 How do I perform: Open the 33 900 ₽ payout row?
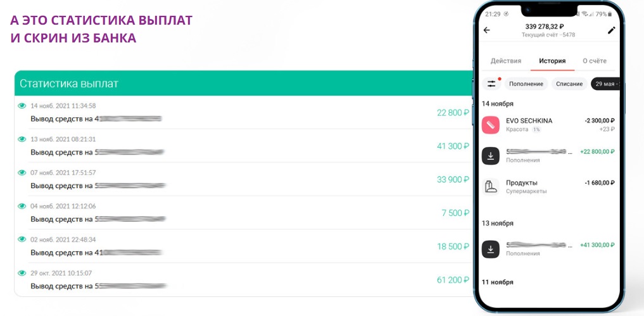(x=243, y=179)
